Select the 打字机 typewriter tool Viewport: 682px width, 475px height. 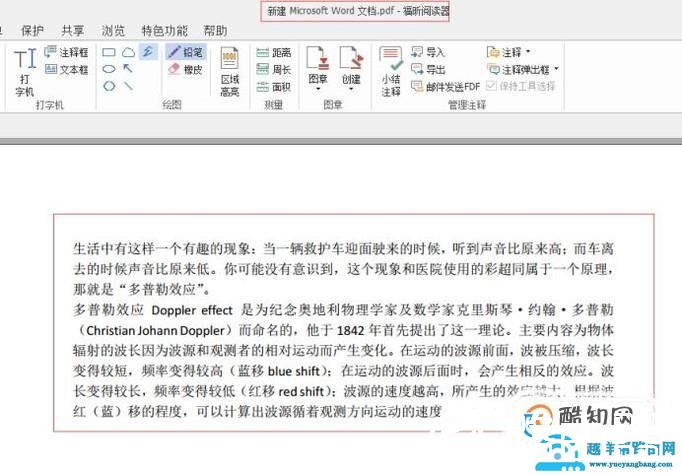(24, 72)
